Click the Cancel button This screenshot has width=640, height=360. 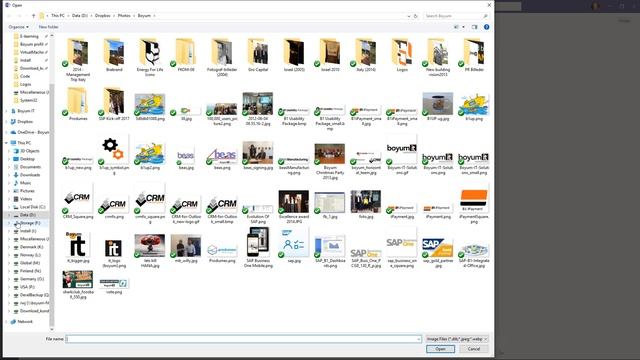(x=473, y=349)
